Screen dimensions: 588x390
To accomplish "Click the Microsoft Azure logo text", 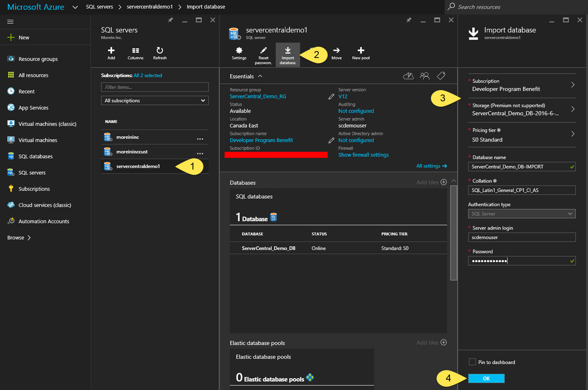I will [x=36, y=7].
